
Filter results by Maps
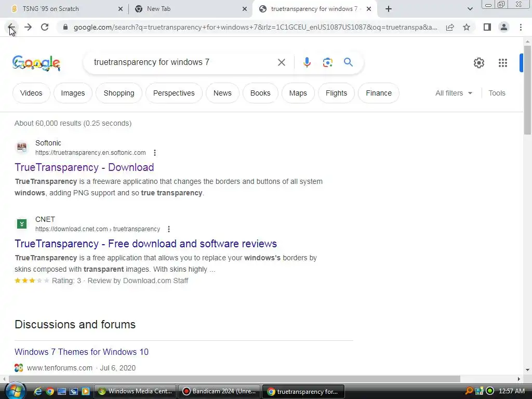[298, 93]
